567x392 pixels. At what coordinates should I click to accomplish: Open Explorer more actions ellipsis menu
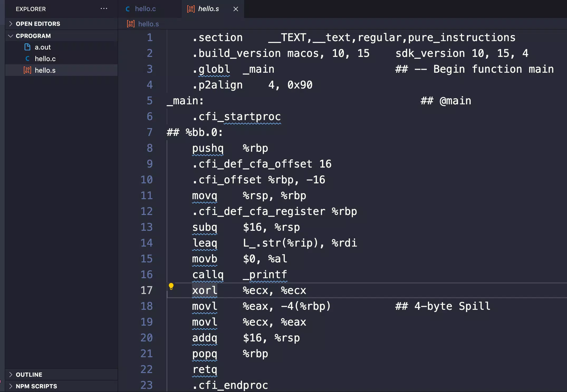click(104, 9)
